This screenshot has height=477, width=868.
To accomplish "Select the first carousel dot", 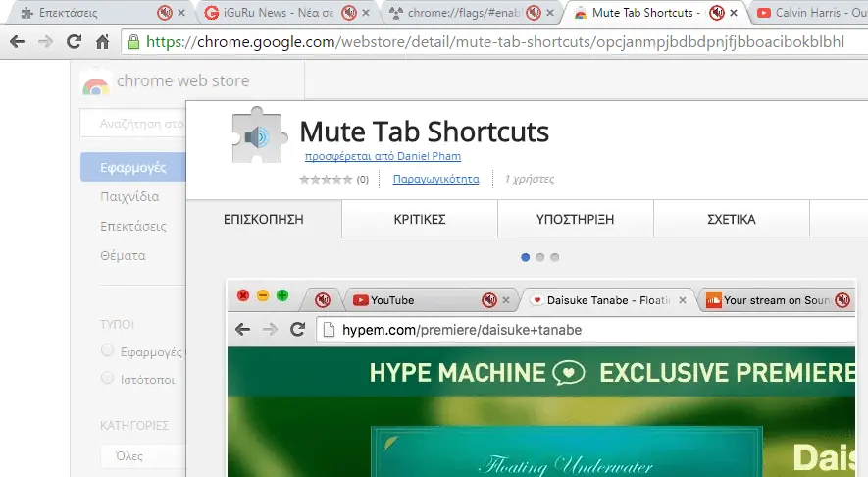I will click(x=526, y=257).
